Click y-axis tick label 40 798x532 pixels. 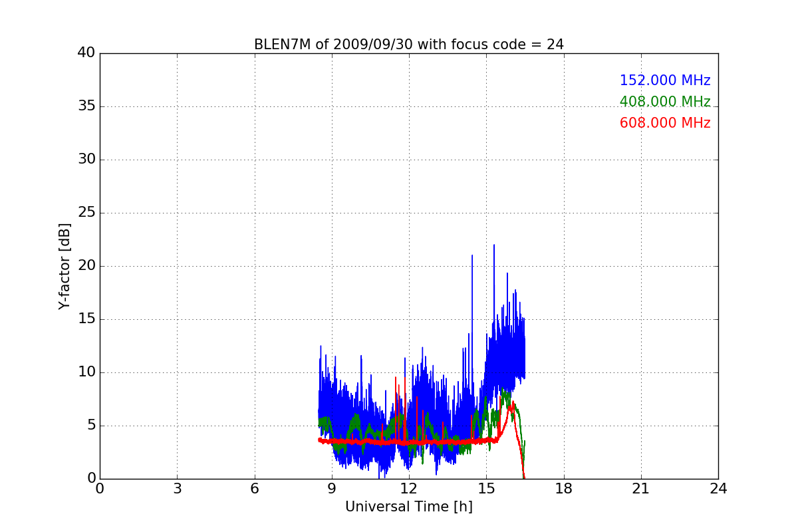pos(86,53)
